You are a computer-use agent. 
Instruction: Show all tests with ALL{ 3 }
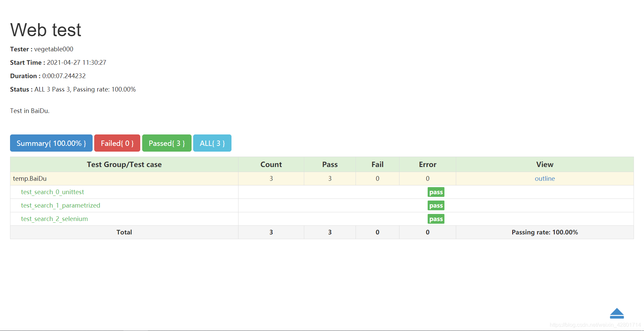point(212,143)
